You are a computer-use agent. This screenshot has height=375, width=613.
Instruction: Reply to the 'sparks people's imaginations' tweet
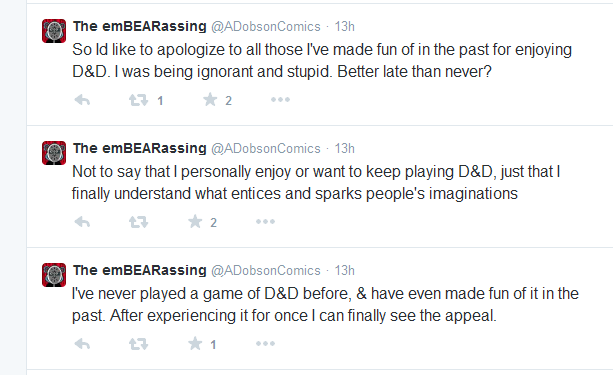coord(82,222)
